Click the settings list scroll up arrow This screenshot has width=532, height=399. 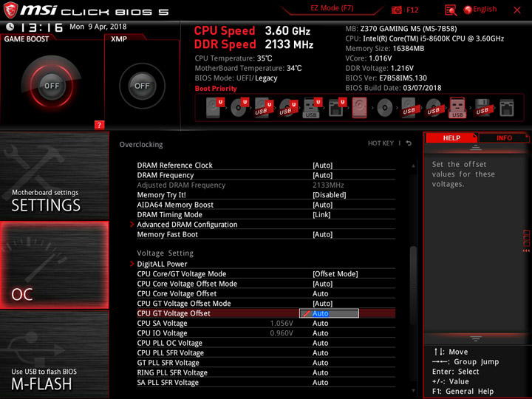coord(413,166)
